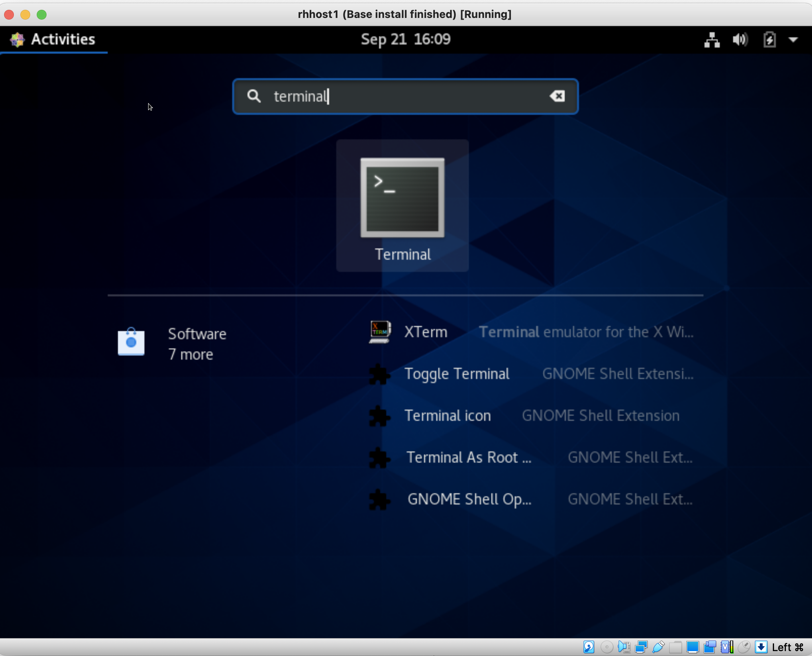Select Terminal icon extension result
Viewport: 812px width, 656px height.
[x=530, y=416]
